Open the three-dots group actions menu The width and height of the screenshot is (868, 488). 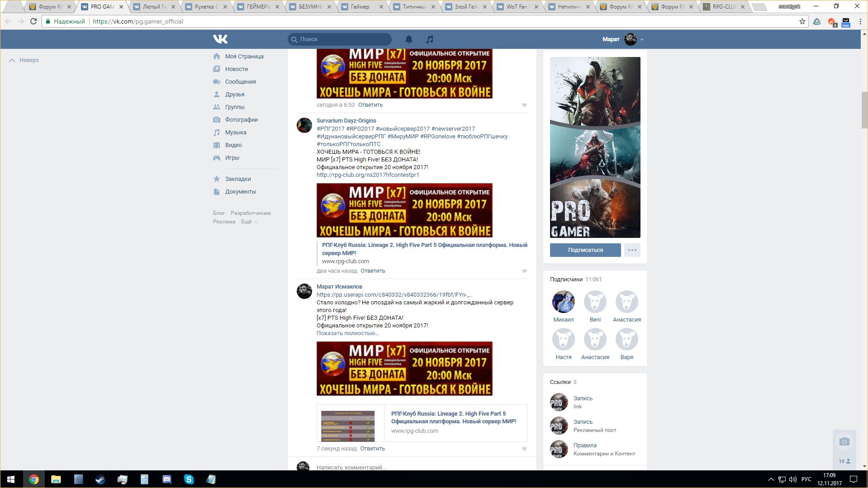coord(632,250)
